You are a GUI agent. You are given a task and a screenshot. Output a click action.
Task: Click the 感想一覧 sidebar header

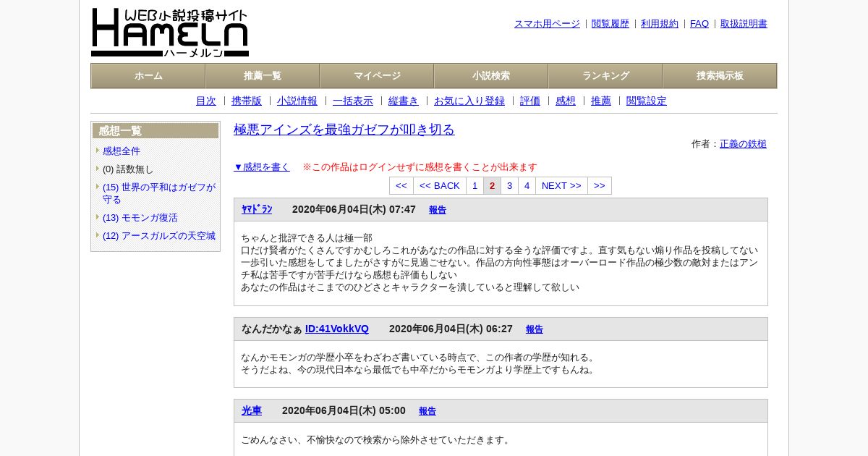click(x=156, y=131)
